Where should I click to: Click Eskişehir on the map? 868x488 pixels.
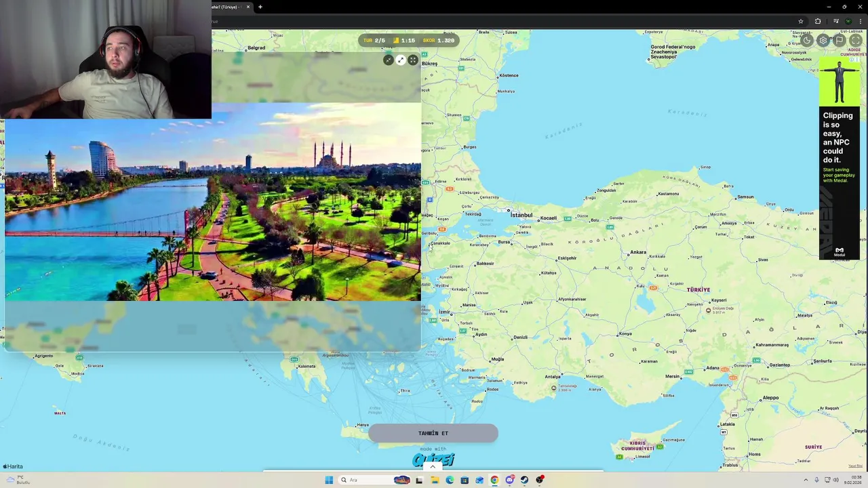tap(566, 258)
